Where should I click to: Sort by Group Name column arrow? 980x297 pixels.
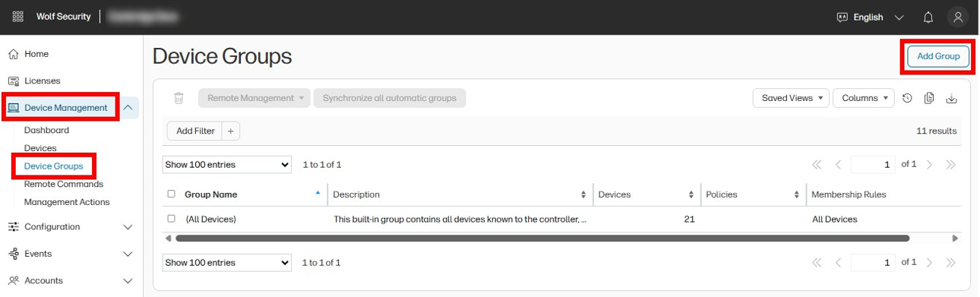pyautogui.click(x=318, y=193)
